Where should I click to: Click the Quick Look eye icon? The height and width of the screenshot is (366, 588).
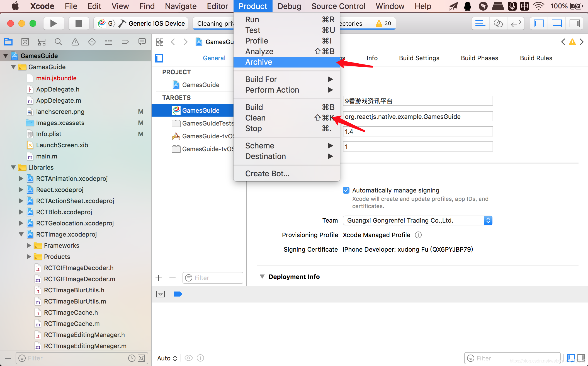coord(189,358)
